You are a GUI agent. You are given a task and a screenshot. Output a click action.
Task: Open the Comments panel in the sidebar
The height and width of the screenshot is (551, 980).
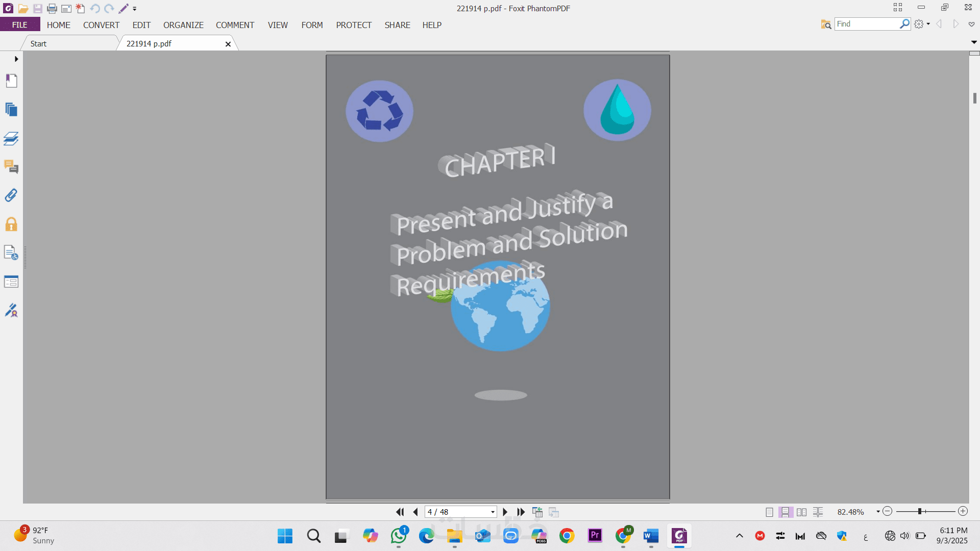tap(11, 167)
